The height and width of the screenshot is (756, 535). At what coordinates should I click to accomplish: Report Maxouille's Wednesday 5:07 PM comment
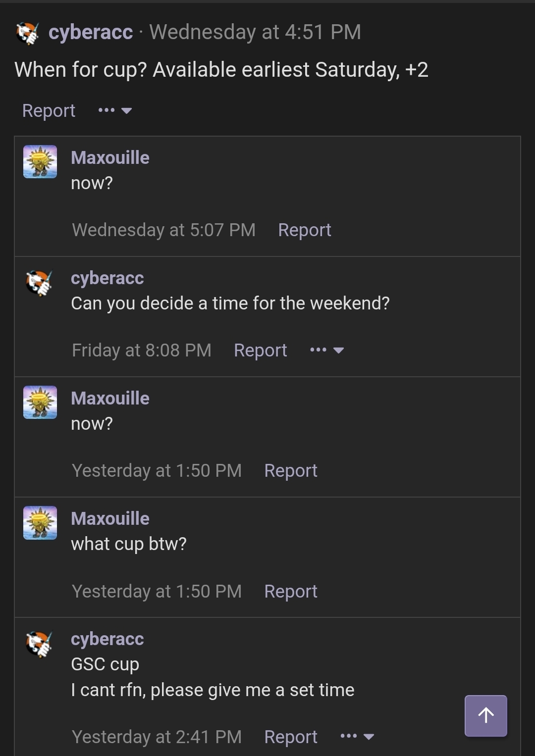coord(305,230)
